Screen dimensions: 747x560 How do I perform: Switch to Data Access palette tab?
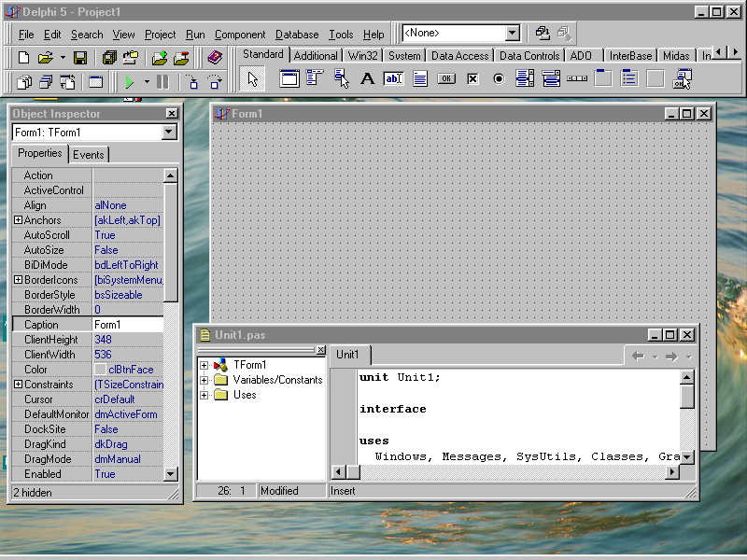[x=459, y=56]
